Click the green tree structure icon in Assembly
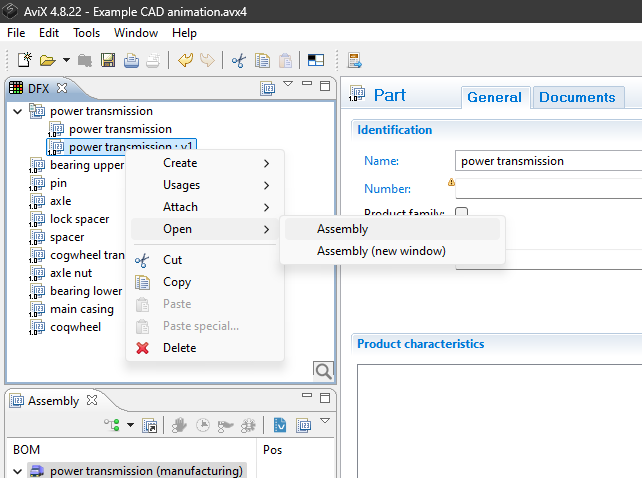 coord(111,425)
